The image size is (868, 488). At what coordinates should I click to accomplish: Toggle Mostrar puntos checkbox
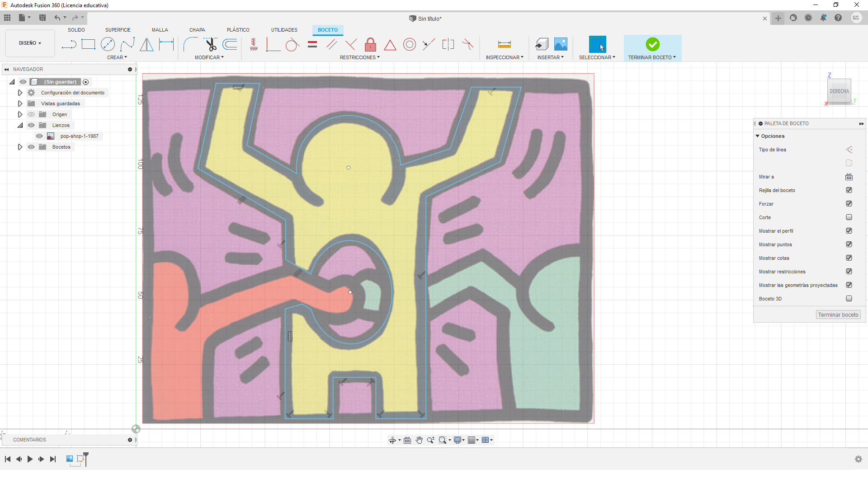coord(849,244)
